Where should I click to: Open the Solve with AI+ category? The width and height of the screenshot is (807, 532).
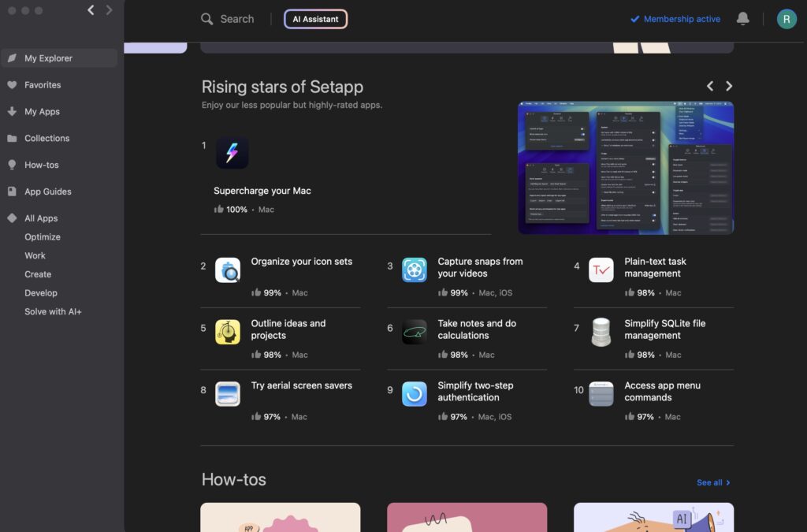(x=53, y=311)
